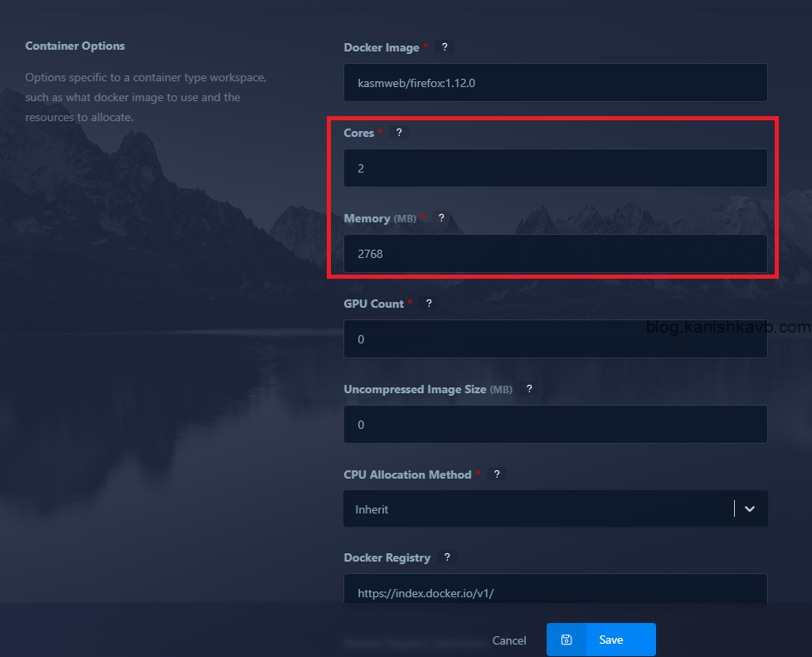Show help for the Memory field

coord(441,218)
